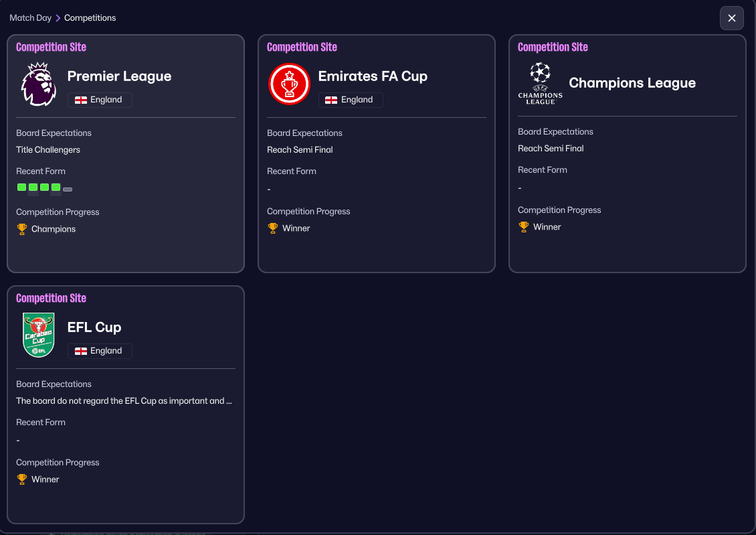
Task: Click the Competition Site heading on EFL Cup card
Action: tap(51, 298)
